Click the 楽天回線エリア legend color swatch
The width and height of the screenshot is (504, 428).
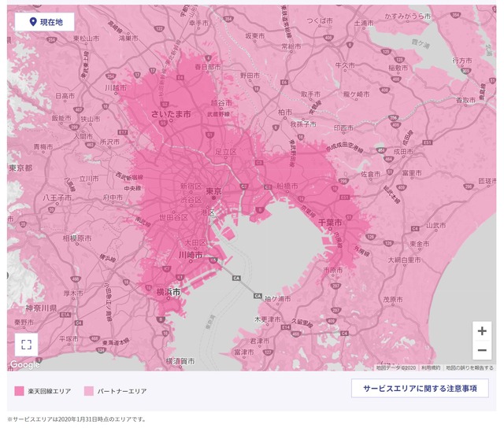click(x=19, y=391)
